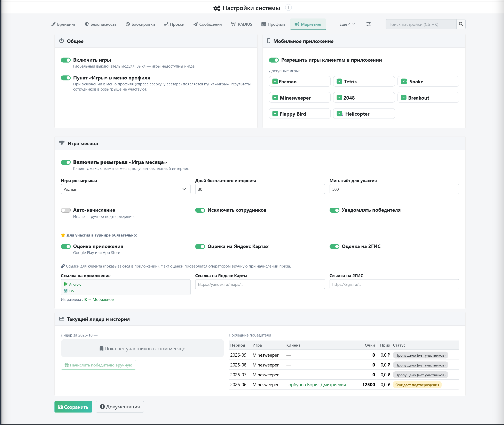Click the Android app link
This screenshot has width=504, height=425.
tap(72, 284)
